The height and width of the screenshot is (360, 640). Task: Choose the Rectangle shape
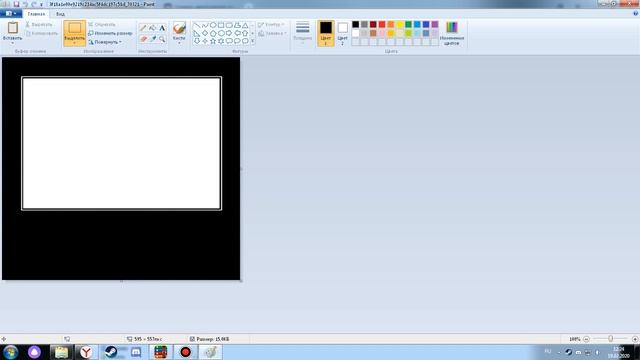point(221,25)
